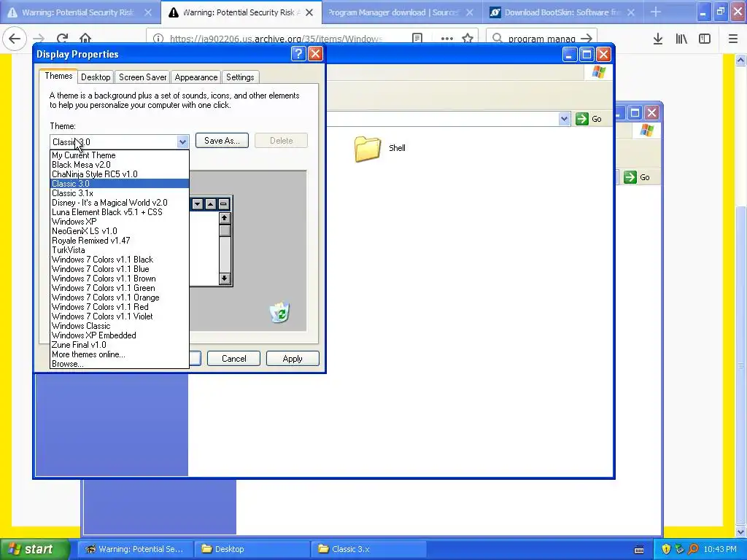Show site information icon in address bar
This screenshot has height=560, width=747.
tap(158, 38)
